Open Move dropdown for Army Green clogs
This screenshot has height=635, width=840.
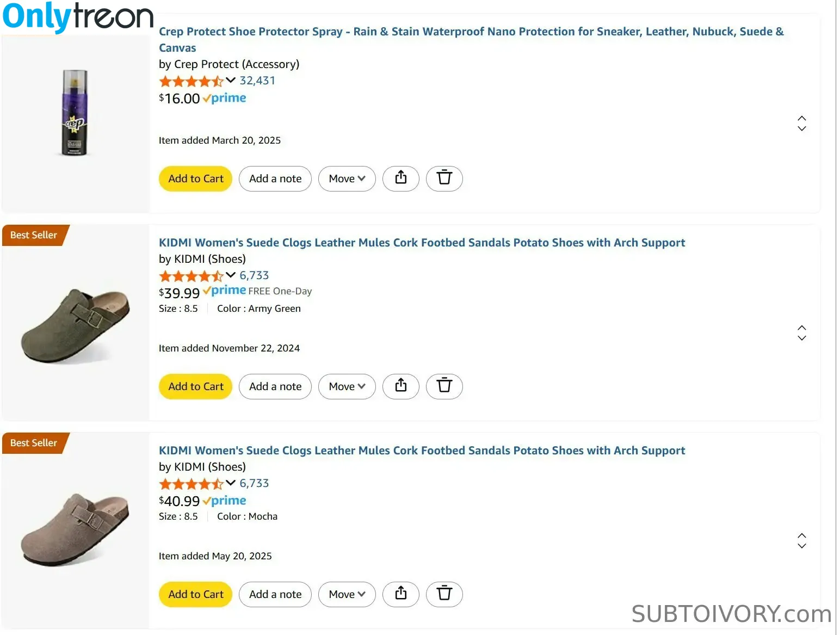click(x=347, y=386)
